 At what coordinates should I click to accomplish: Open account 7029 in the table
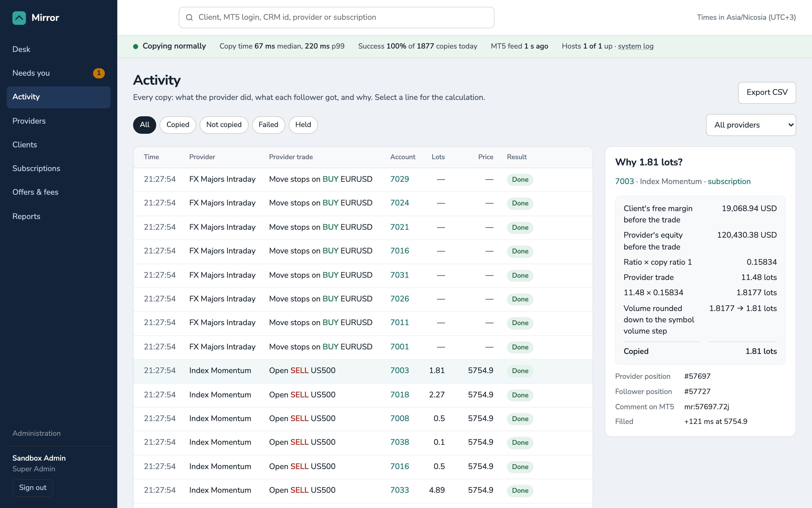point(399,179)
